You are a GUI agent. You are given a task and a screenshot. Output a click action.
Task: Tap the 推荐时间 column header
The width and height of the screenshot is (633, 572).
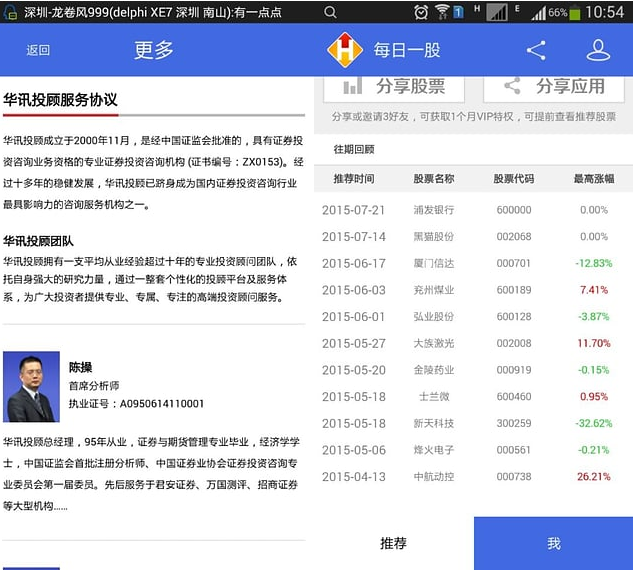coord(354,178)
